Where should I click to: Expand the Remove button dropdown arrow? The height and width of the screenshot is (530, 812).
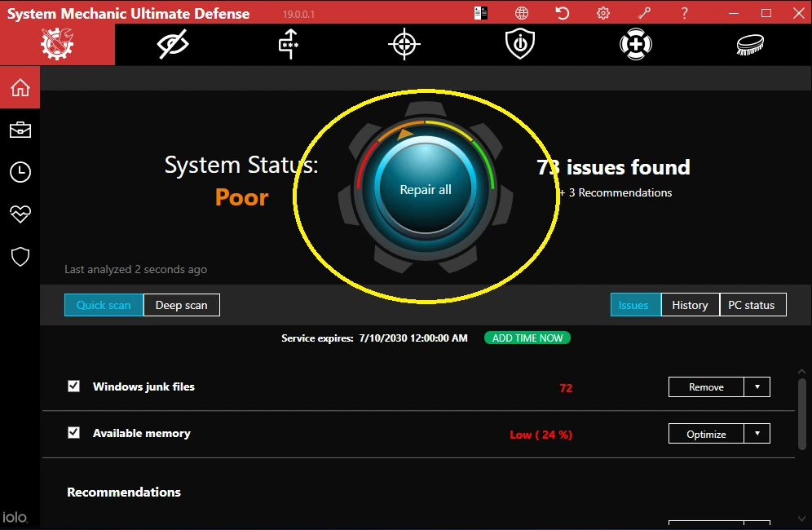click(757, 387)
